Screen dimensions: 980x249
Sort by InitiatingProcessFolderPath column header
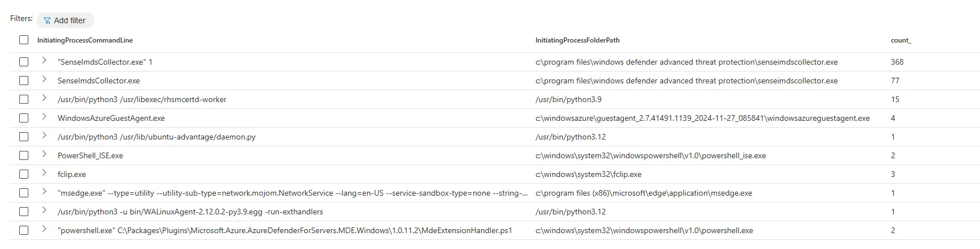577,40
